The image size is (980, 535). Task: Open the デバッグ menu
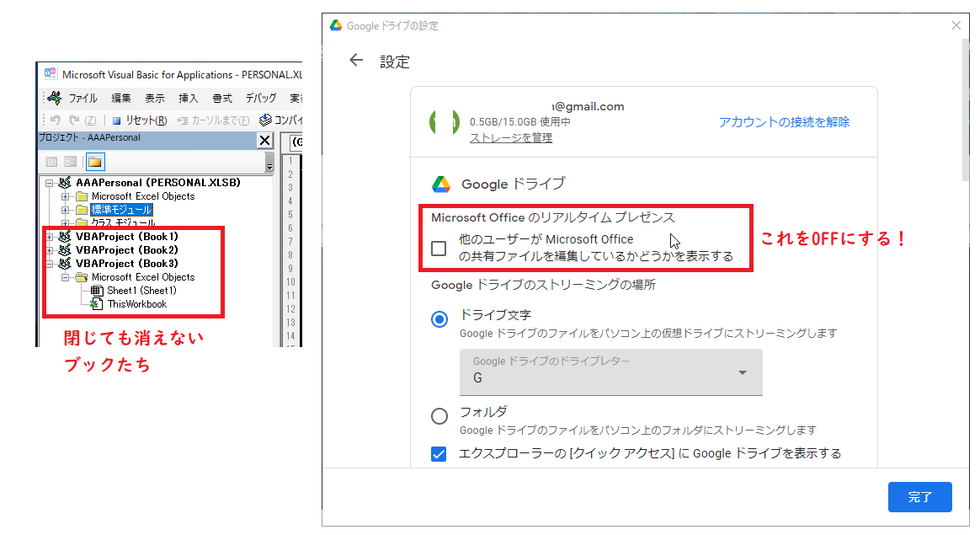pyautogui.click(x=261, y=99)
